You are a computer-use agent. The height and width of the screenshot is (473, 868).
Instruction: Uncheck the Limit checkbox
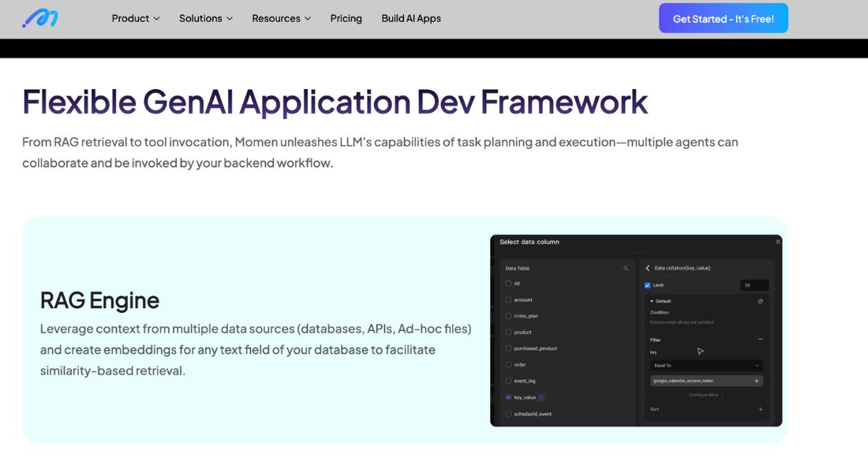point(649,284)
